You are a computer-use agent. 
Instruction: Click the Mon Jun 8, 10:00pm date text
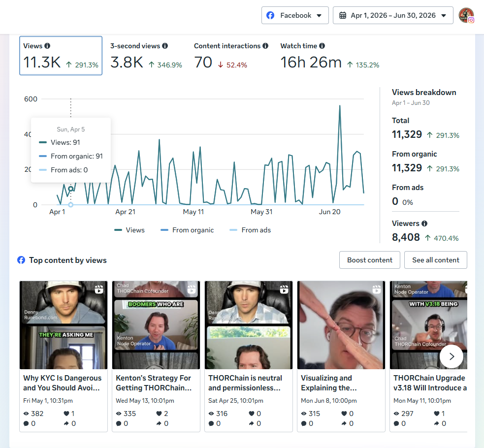click(329, 400)
